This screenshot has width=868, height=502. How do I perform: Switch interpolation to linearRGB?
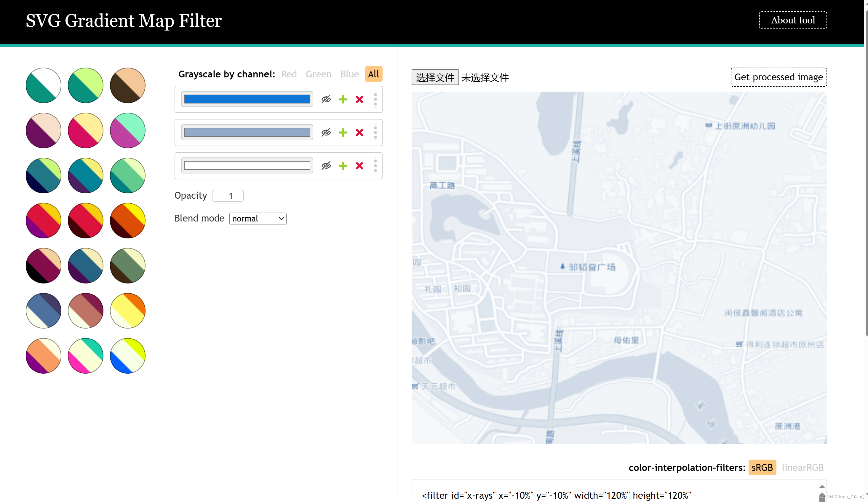(802, 468)
